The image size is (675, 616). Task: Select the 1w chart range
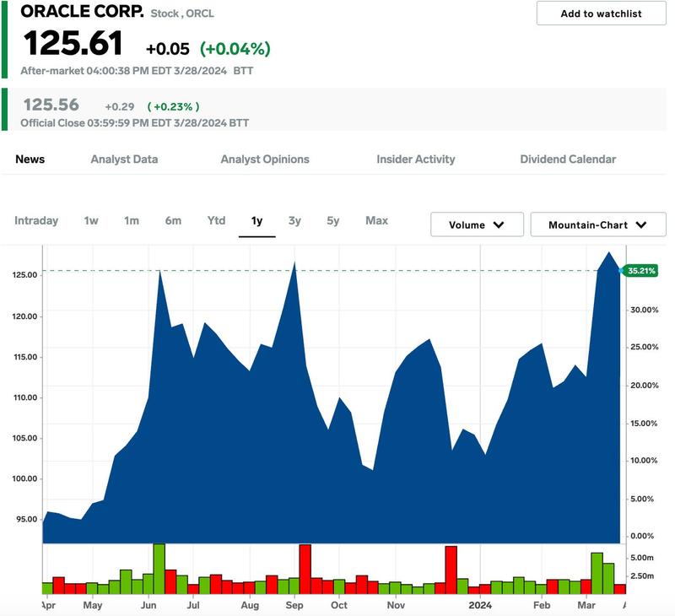click(x=91, y=220)
